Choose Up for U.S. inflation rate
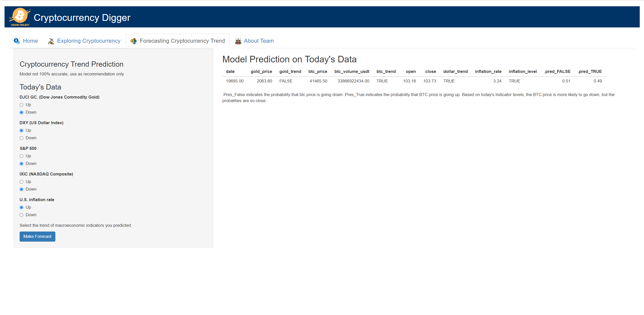 (22, 207)
